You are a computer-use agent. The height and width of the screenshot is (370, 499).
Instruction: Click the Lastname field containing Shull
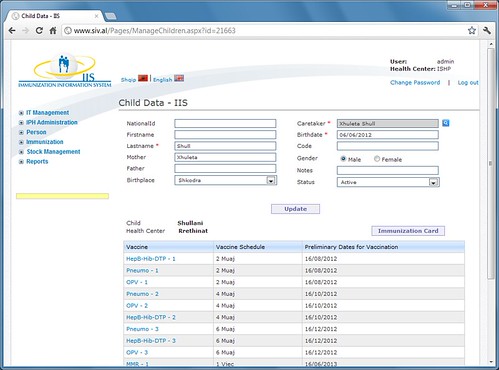(225, 146)
